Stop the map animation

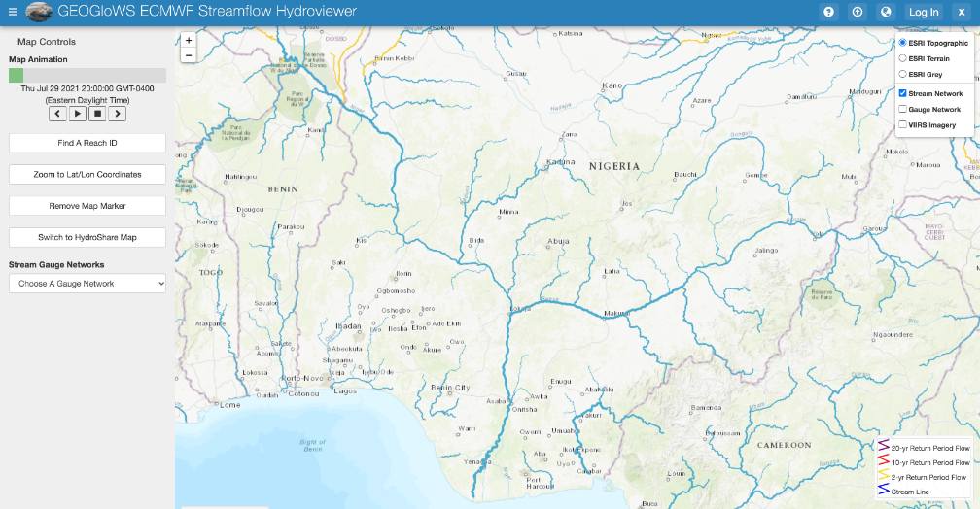97,114
